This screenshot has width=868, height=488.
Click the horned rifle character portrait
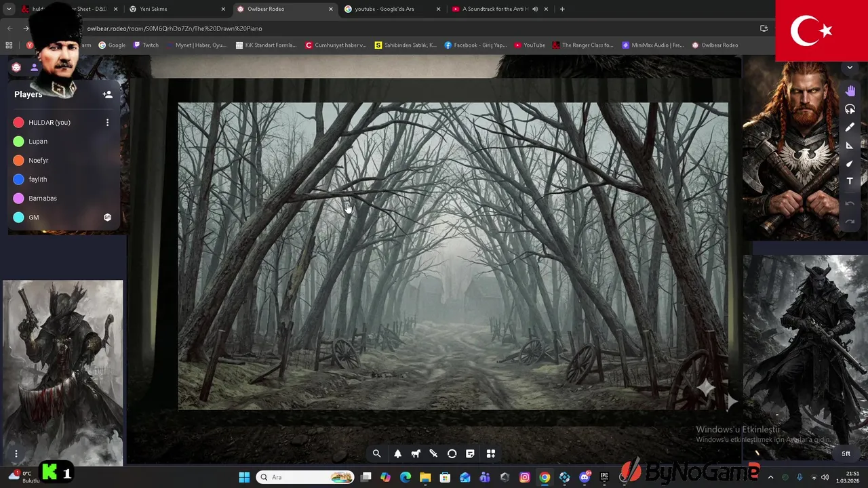804,358
